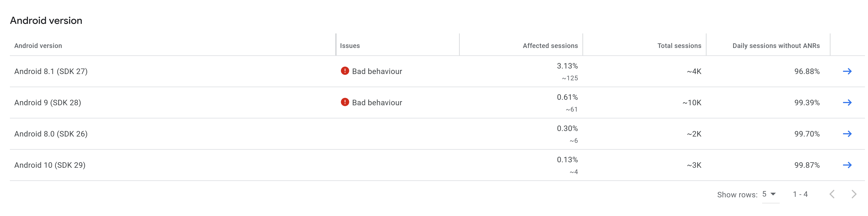Click Bad behaviour label in Android 8.1 row

pyautogui.click(x=377, y=72)
